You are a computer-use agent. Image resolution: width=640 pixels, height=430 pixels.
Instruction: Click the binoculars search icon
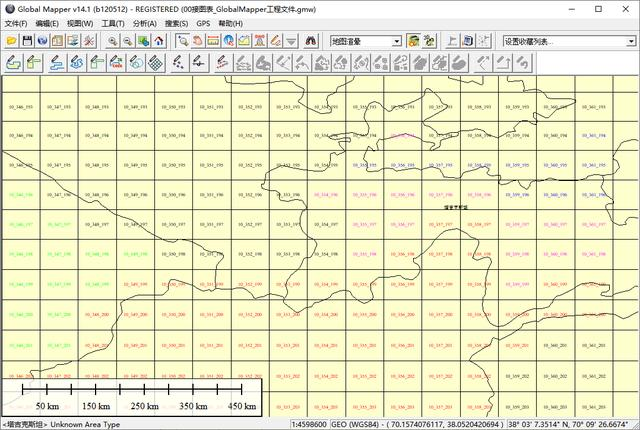[311, 41]
